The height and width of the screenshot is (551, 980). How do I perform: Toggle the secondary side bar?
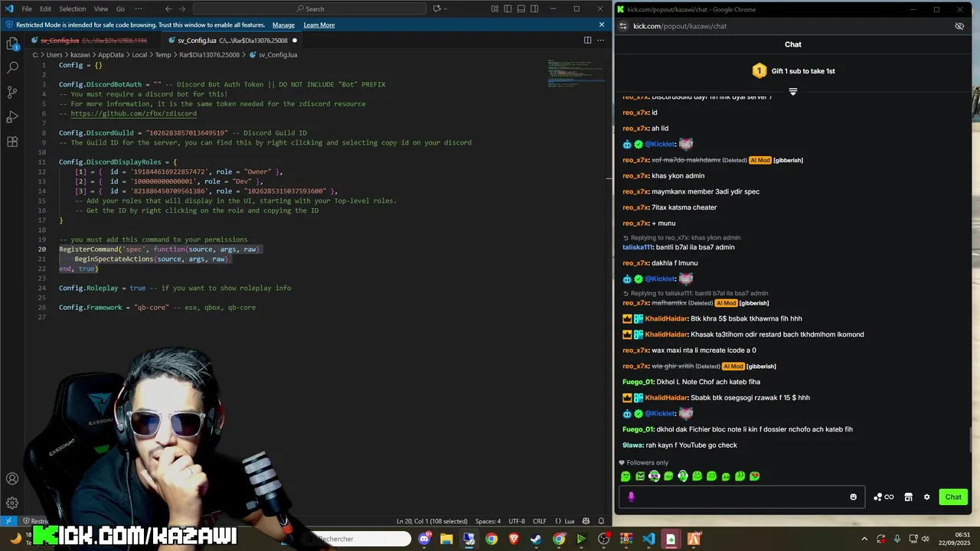536,8
